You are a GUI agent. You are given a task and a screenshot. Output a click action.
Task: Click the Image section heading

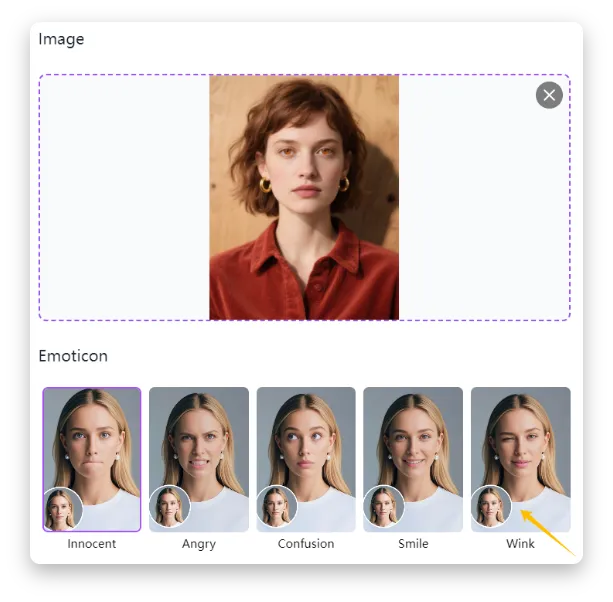[61, 39]
